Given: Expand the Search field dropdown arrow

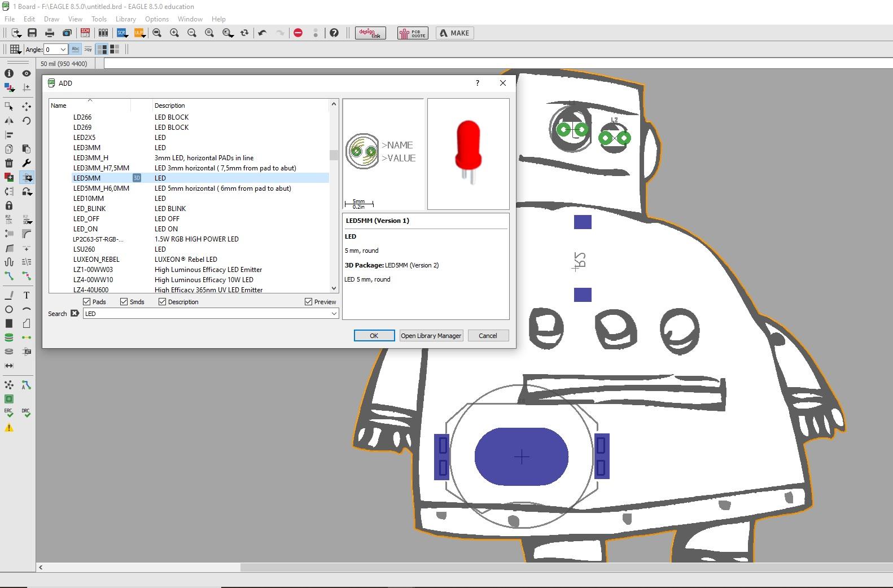Looking at the screenshot, I should pos(334,314).
